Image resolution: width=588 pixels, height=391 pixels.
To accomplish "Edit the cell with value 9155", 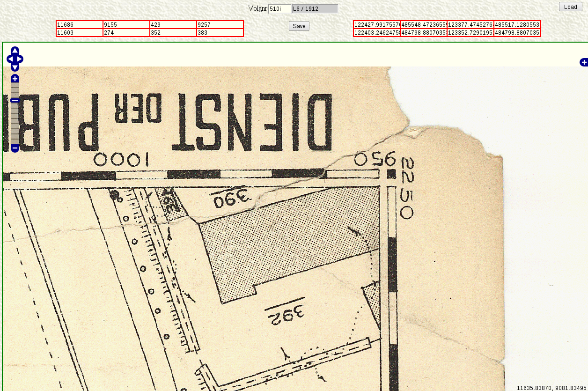I will pyautogui.click(x=126, y=25).
